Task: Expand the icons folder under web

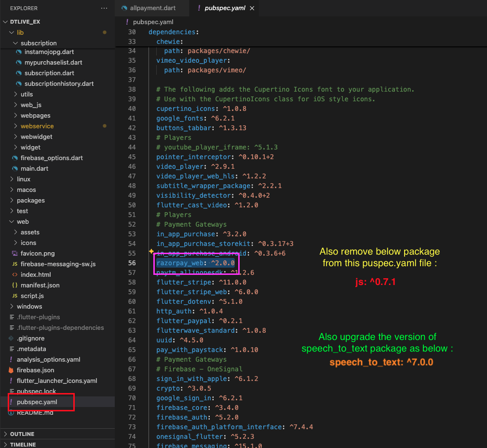Action: click(15, 243)
